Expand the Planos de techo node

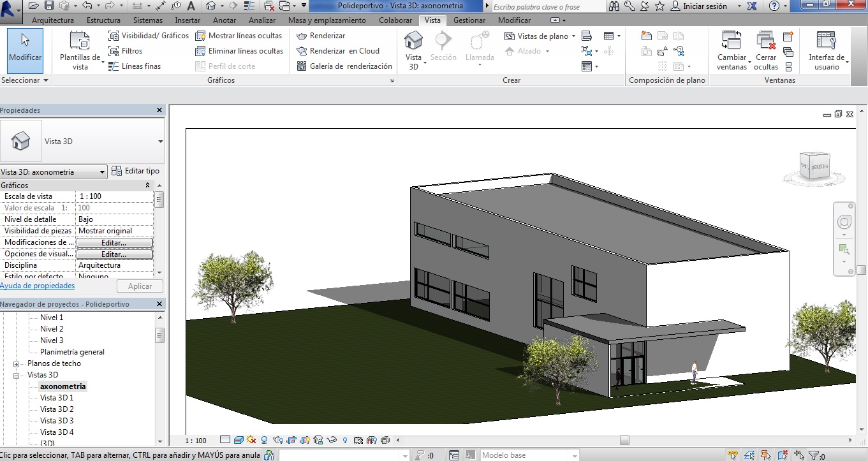(x=17, y=363)
